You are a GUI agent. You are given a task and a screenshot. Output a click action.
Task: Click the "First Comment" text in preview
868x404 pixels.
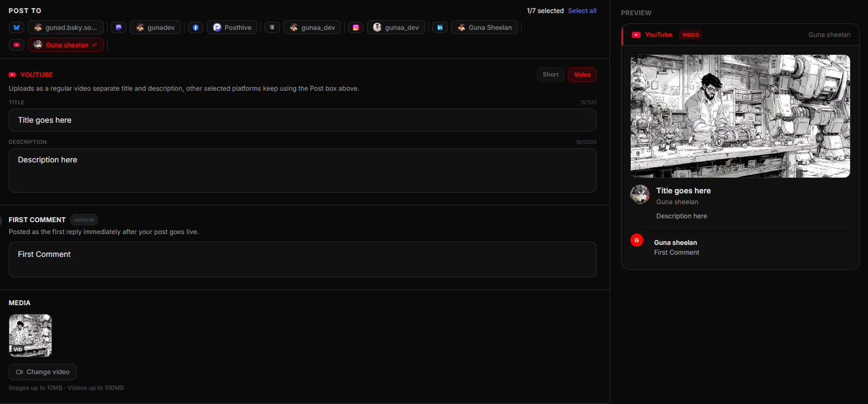tap(676, 252)
